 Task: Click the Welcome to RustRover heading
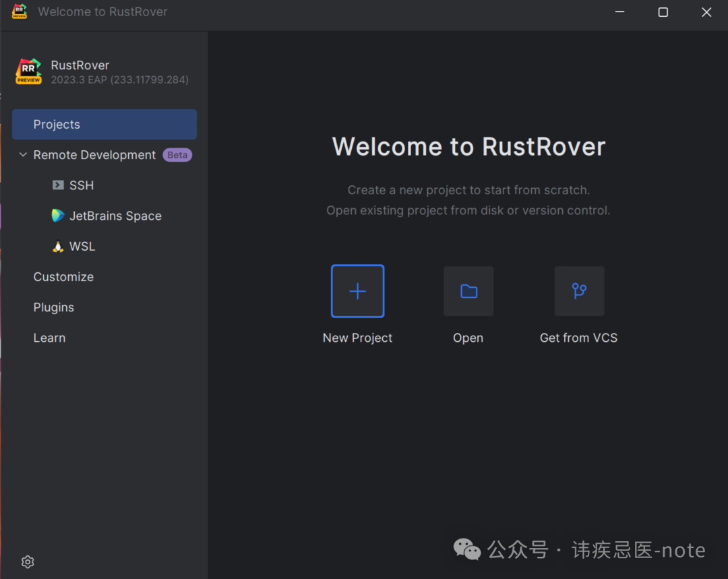[x=468, y=147]
